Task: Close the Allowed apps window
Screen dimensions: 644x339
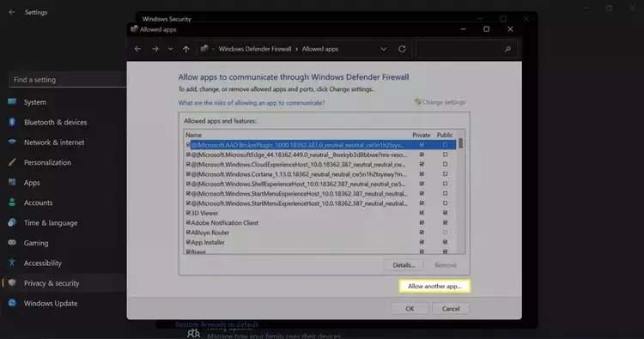Action: tap(510, 29)
